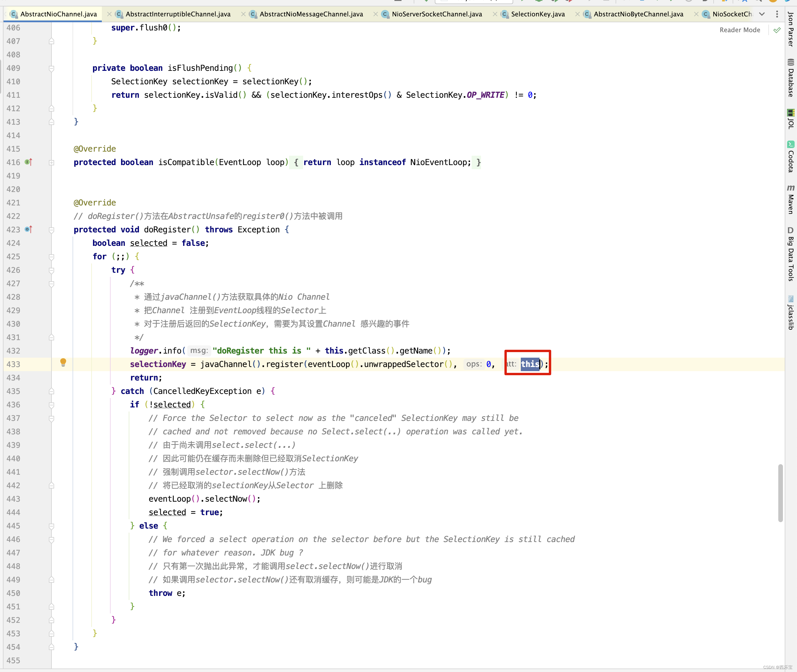Click the green inspections checkmark icon

(x=777, y=30)
